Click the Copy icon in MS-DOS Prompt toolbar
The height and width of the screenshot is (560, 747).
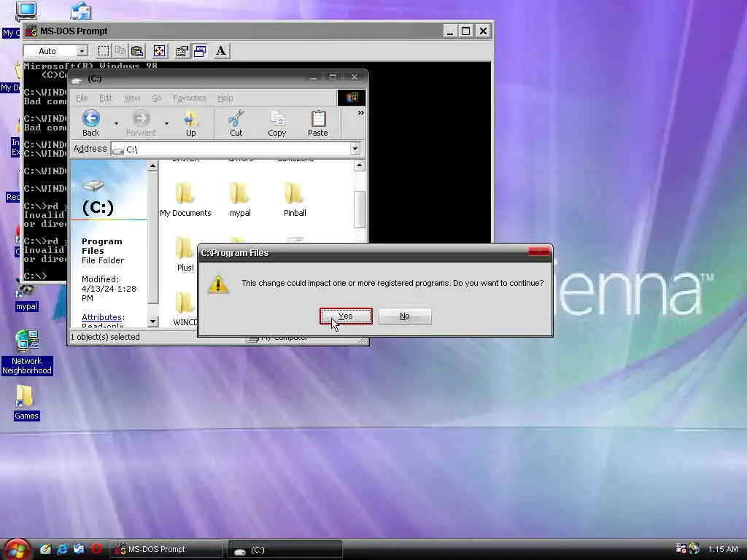click(120, 51)
